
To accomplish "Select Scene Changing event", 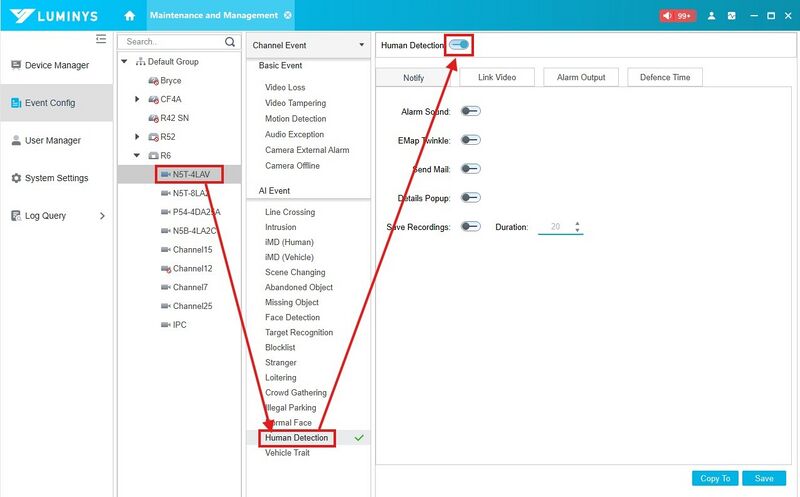I will (295, 272).
